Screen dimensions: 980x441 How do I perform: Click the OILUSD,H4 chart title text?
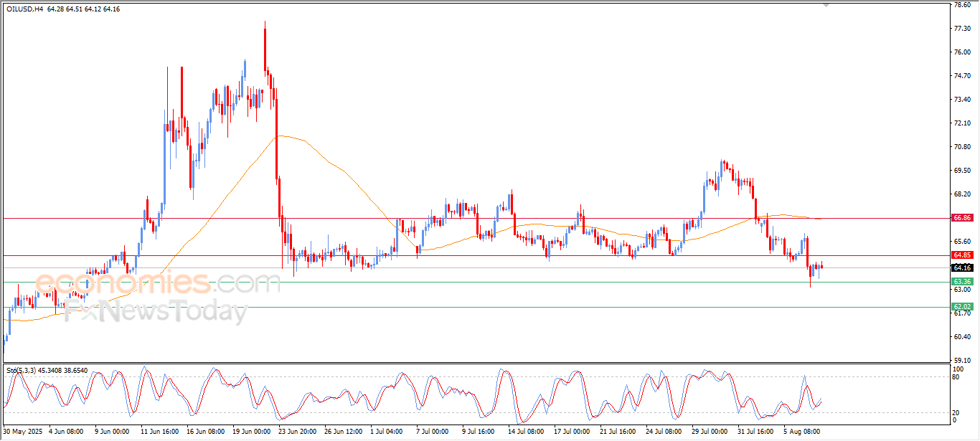(x=24, y=9)
